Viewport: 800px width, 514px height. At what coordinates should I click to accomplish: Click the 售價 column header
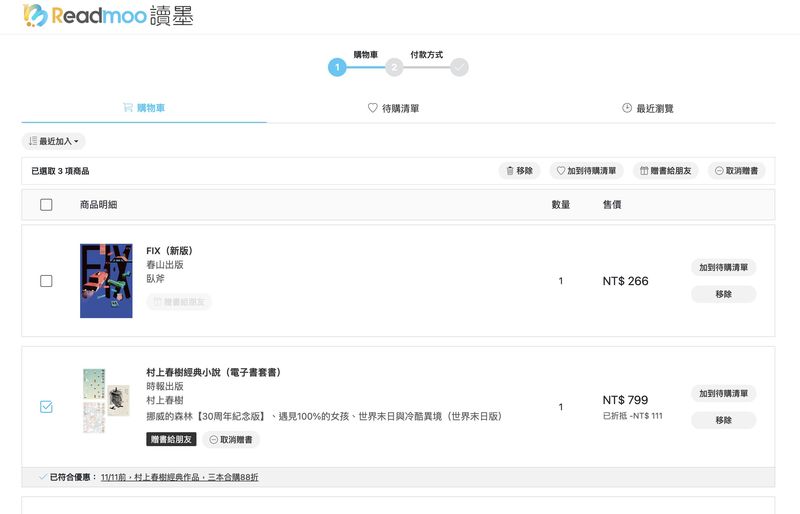612,205
